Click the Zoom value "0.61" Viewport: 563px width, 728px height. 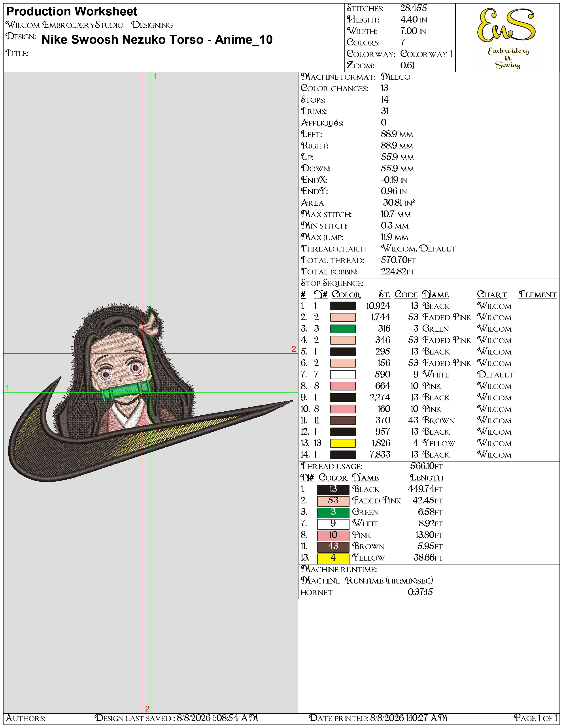[x=407, y=65]
